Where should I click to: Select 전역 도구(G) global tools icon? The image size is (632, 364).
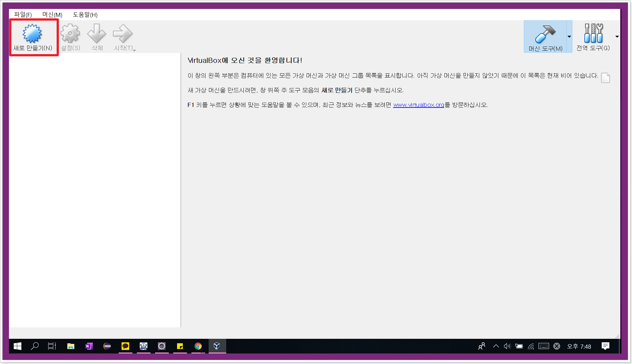point(593,33)
